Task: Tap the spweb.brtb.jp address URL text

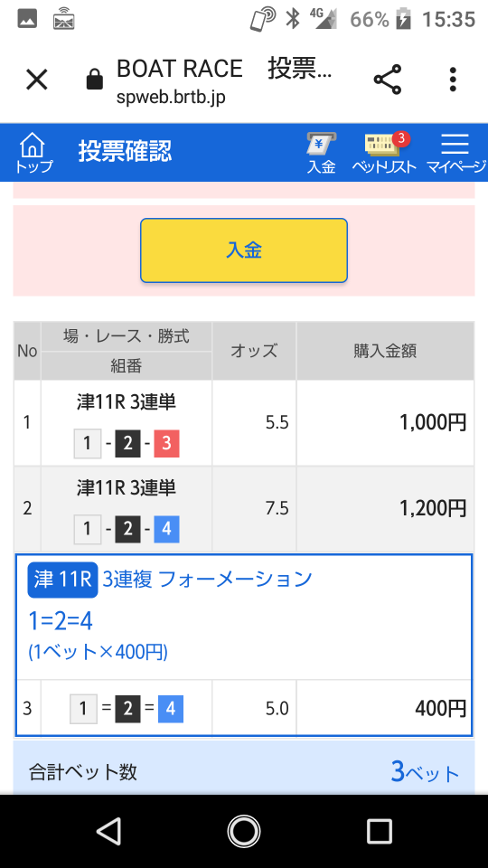Action: coord(171,98)
